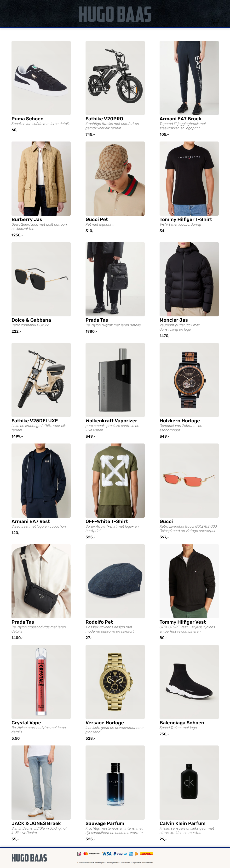Open the Versace Horloge product title
The width and height of the screenshot is (230, 868).
[104, 723]
